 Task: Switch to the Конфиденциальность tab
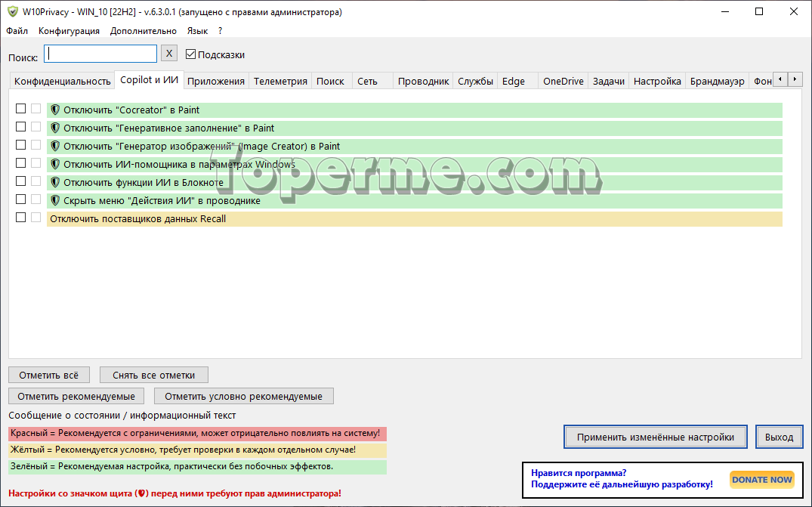point(62,82)
